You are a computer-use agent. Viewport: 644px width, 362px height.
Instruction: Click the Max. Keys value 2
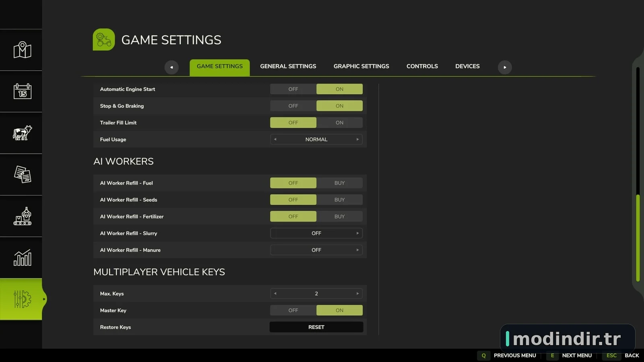tap(316, 294)
